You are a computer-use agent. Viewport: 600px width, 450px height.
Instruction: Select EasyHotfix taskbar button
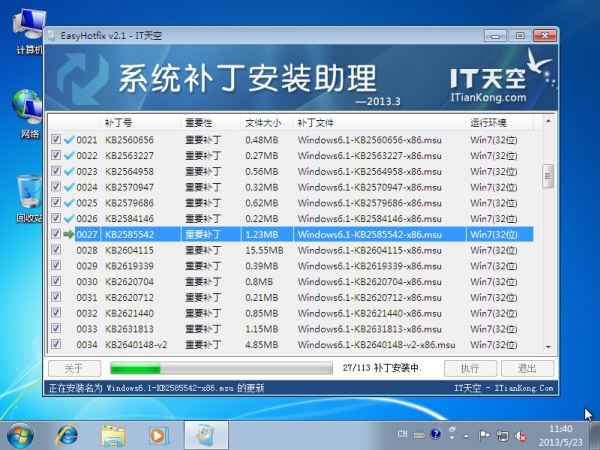(206, 435)
